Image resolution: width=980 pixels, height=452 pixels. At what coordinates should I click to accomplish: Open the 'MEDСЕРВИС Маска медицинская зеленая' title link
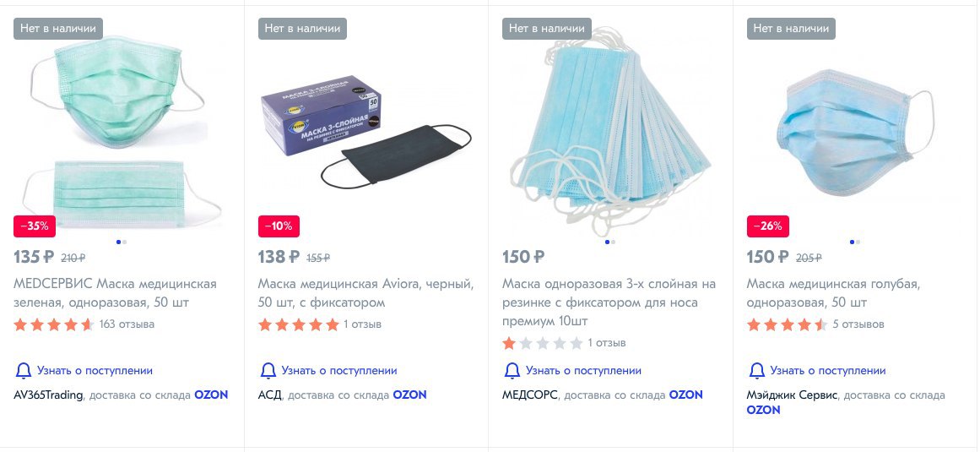(115, 293)
